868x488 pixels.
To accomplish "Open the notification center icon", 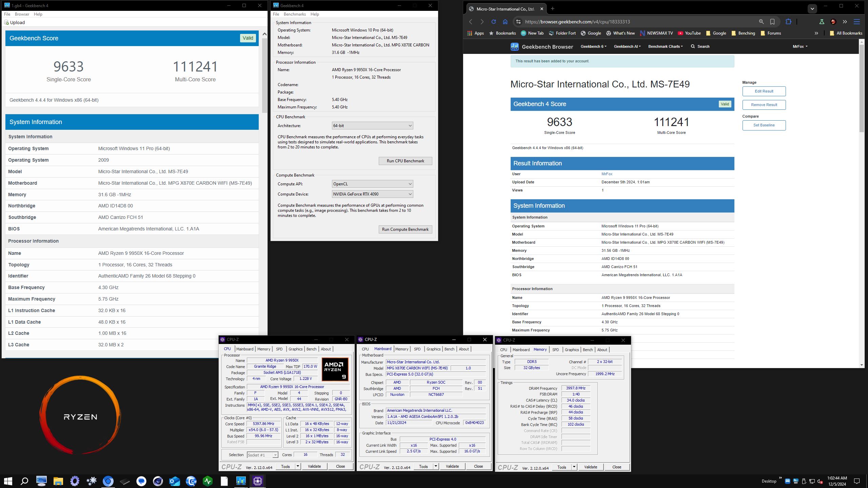I will tap(857, 481).
